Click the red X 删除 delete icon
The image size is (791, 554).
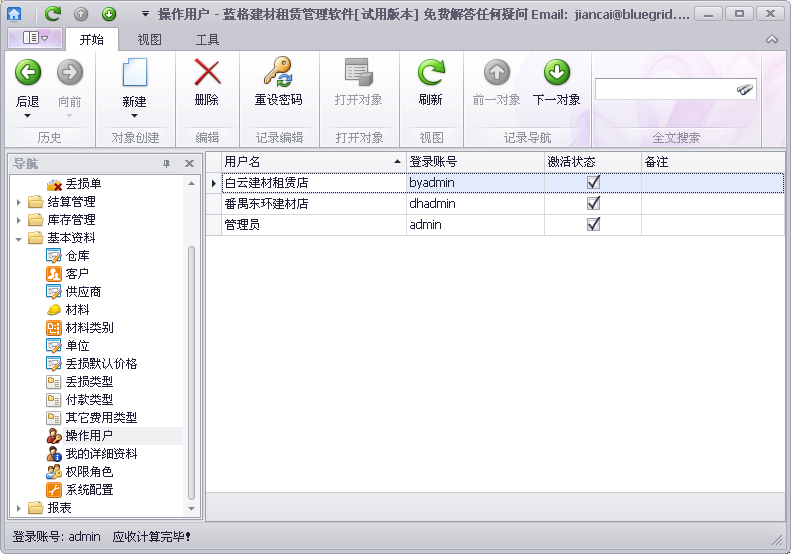tap(207, 73)
